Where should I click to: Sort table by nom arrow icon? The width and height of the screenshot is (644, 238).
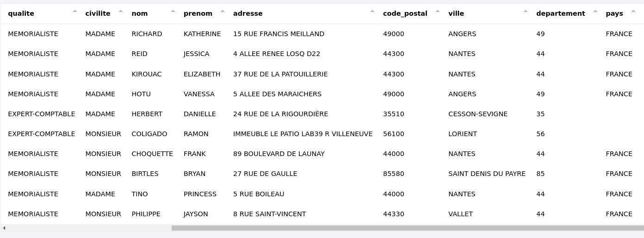pyautogui.click(x=173, y=11)
